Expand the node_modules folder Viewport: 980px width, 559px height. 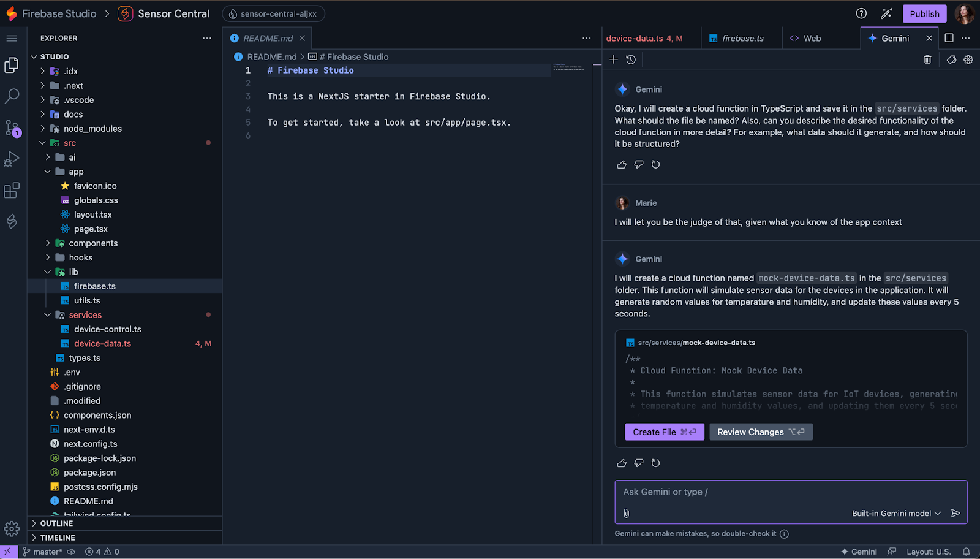point(42,129)
